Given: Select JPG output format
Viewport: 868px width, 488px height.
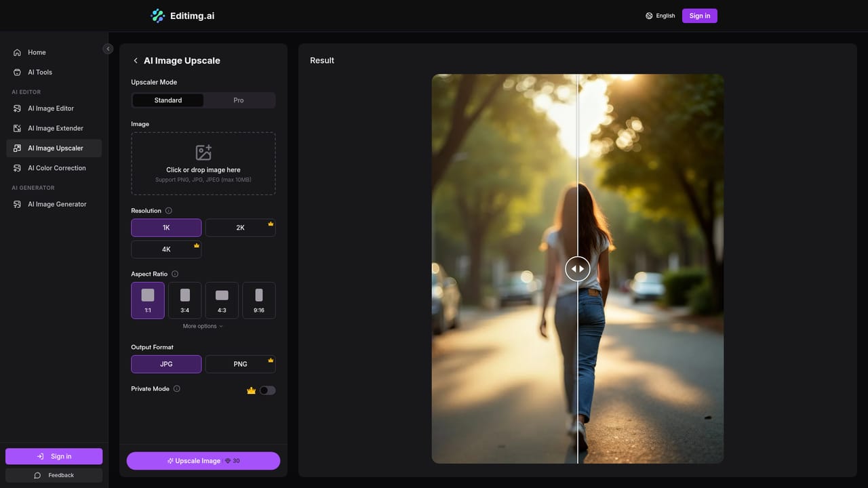Looking at the screenshot, I should point(166,364).
